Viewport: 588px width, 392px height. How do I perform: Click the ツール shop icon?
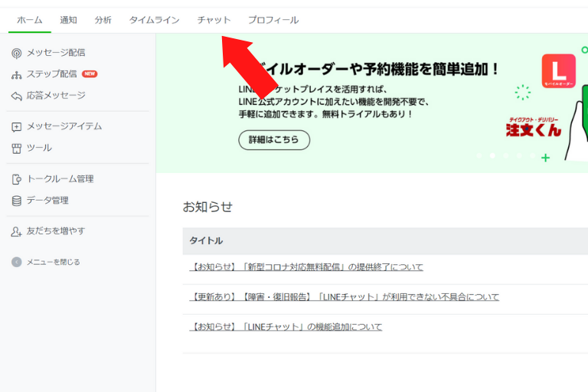coord(17,149)
